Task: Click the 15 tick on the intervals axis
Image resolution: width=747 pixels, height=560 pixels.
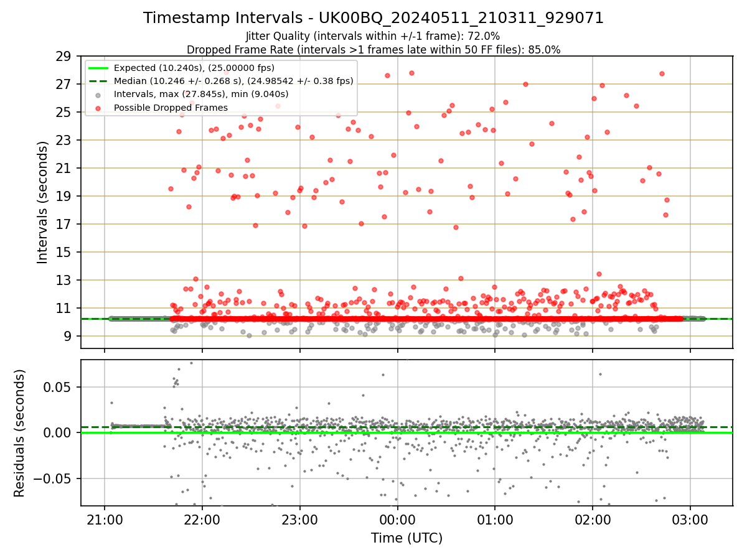Action: (64, 252)
